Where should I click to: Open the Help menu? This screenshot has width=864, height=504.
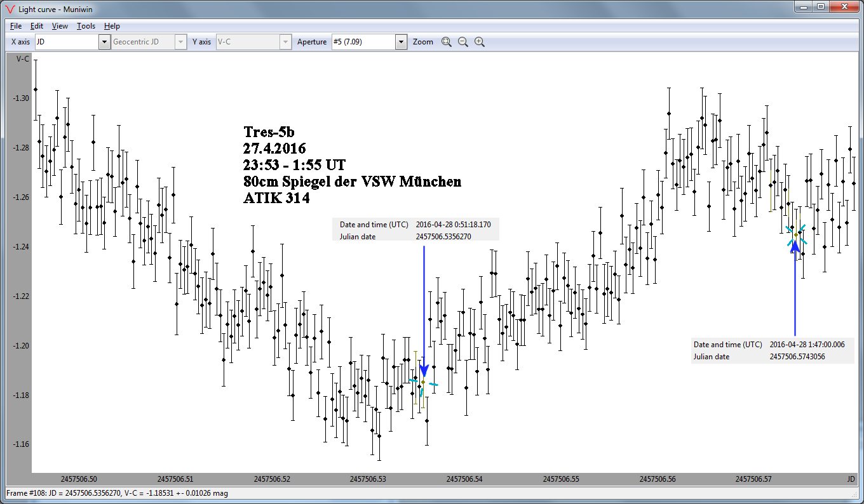pos(112,26)
